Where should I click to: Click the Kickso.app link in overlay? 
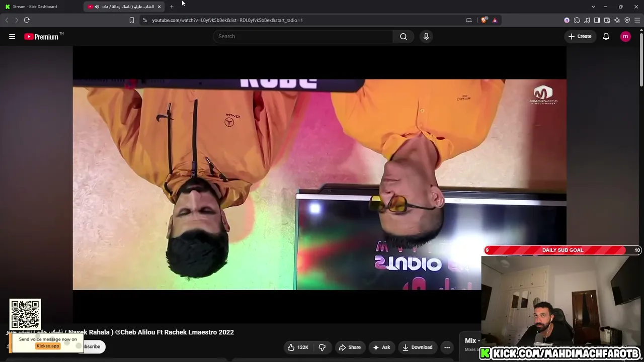(x=48, y=346)
